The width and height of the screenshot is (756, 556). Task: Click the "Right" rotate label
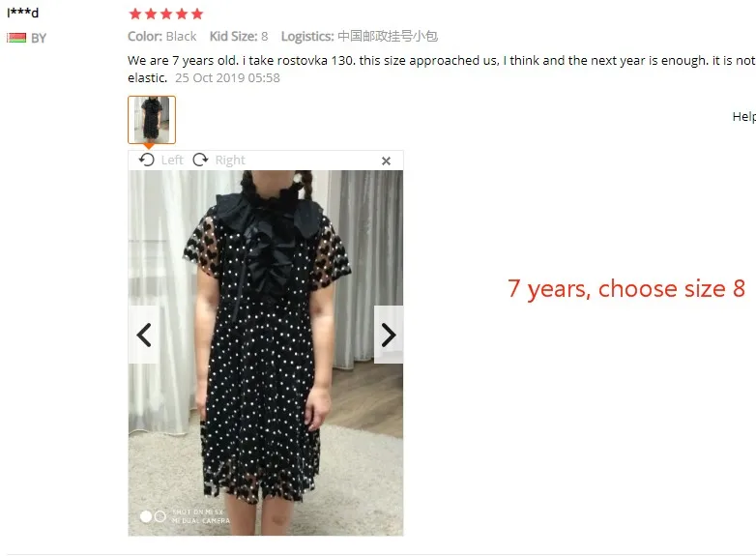point(230,161)
